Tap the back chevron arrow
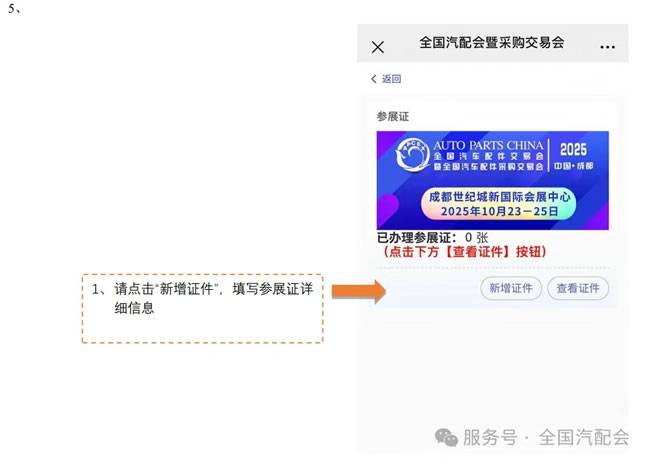This screenshot has width=650, height=463. point(374,79)
